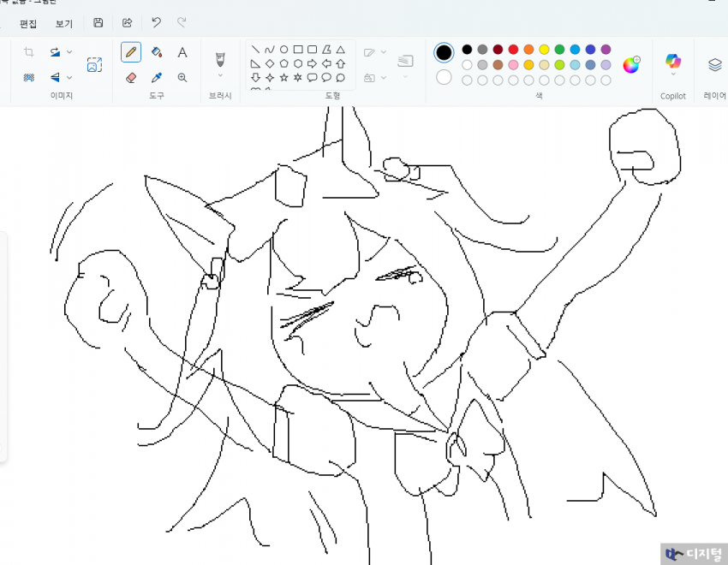This screenshot has height=565, width=728.
Task: Click the Remove background icon
Action: (x=29, y=77)
